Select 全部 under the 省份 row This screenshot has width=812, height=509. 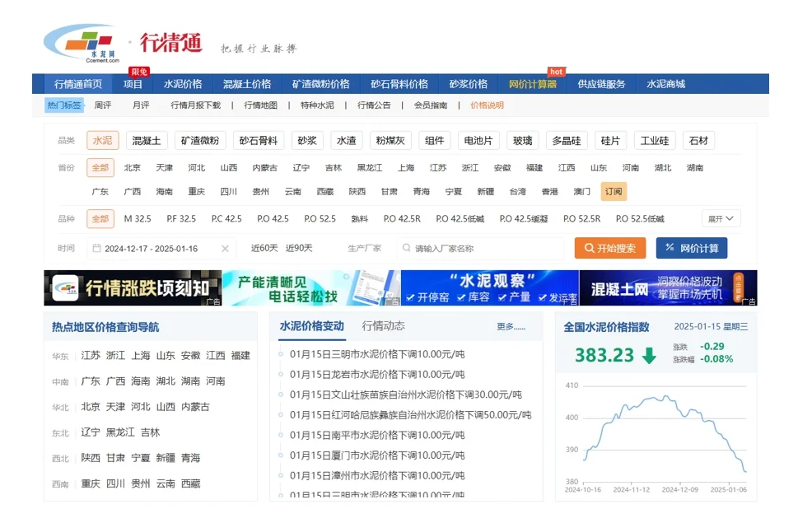pyautogui.click(x=100, y=166)
